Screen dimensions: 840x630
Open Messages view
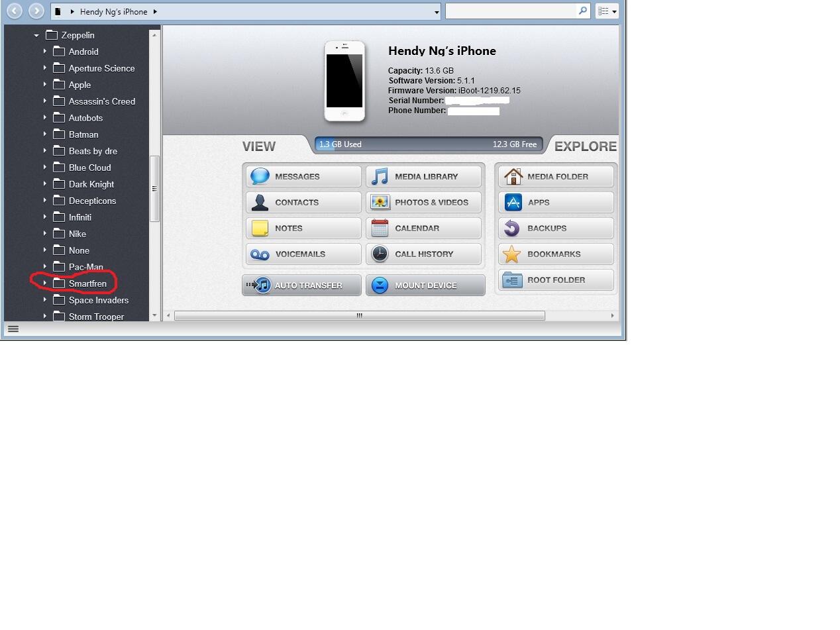click(x=303, y=176)
